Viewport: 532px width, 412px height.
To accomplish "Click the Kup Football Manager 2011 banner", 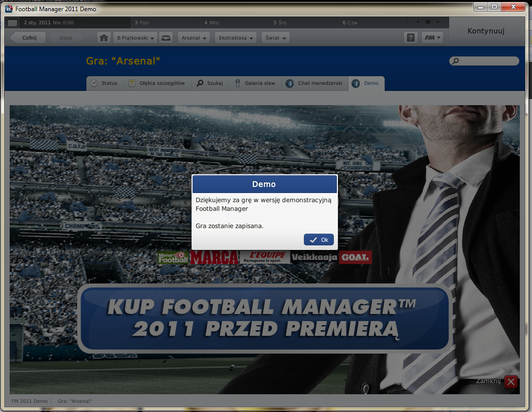I will [x=265, y=319].
